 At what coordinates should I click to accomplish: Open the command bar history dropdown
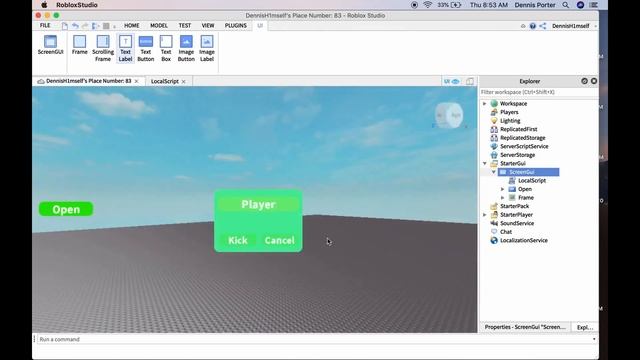[x=594, y=339]
